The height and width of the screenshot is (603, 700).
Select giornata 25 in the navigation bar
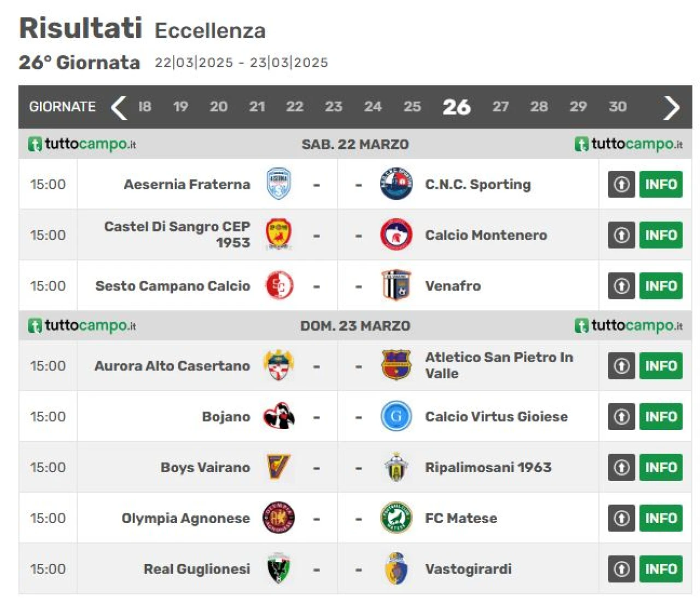[x=412, y=107]
